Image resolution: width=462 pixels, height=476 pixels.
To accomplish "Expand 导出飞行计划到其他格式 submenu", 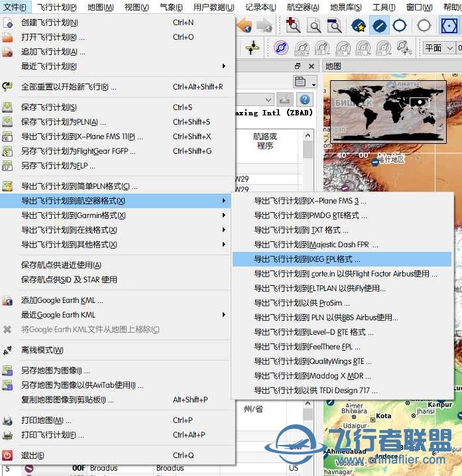I will pos(115,245).
